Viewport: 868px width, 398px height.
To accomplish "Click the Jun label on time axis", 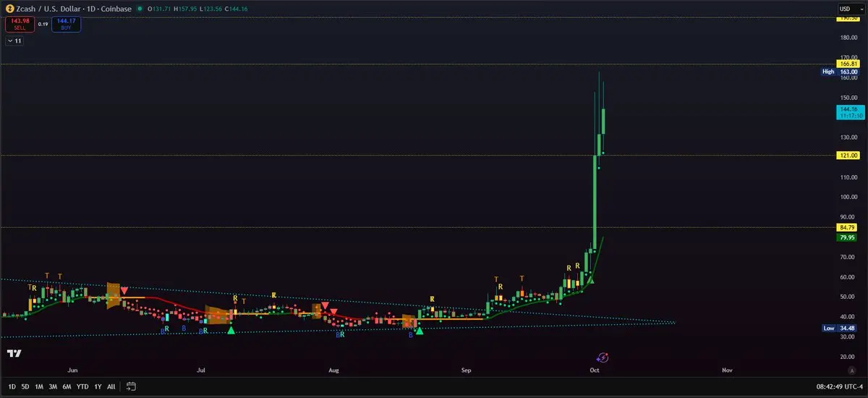I will click(72, 370).
